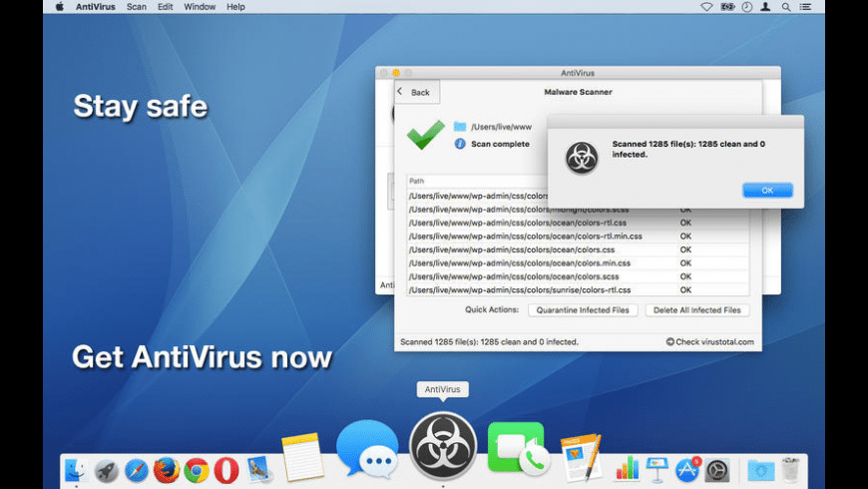Go Back from the Malware Scanner
The width and height of the screenshot is (868, 489).
click(x=417, y=92)
